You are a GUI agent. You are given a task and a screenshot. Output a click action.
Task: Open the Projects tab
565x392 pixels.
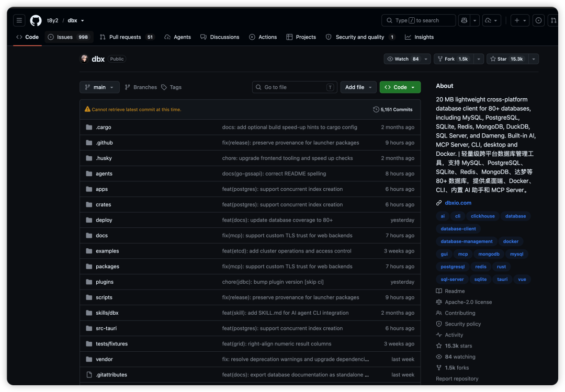coord(301,37)
